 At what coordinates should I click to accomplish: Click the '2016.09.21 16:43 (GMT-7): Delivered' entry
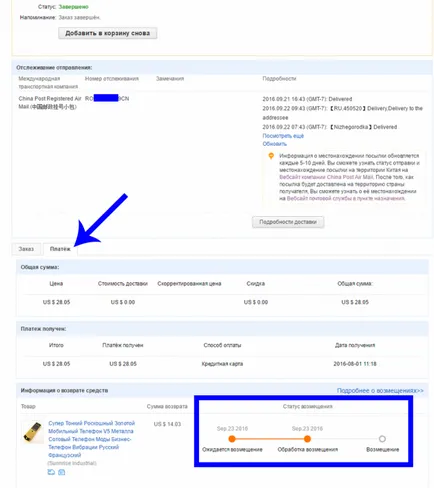click(307, 99)
